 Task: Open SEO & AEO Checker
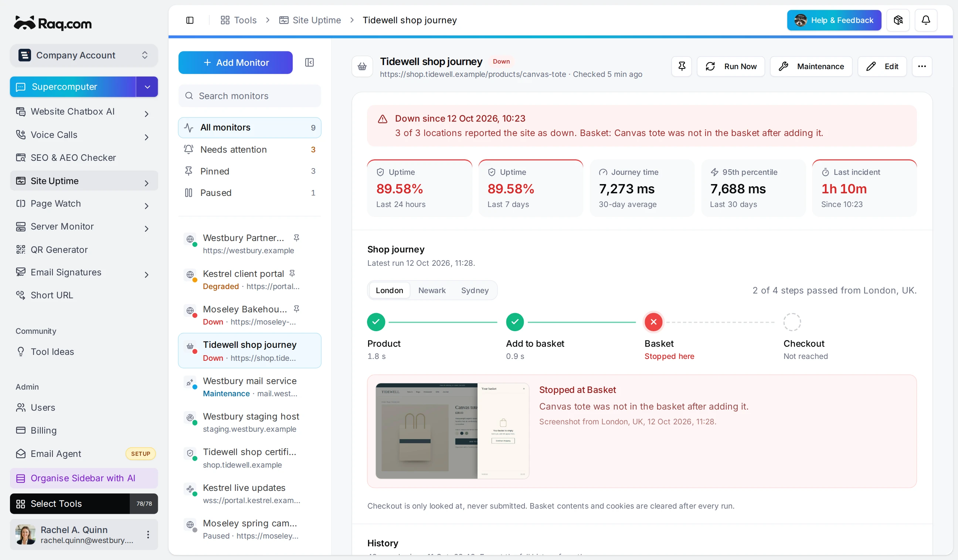point(84,157)
